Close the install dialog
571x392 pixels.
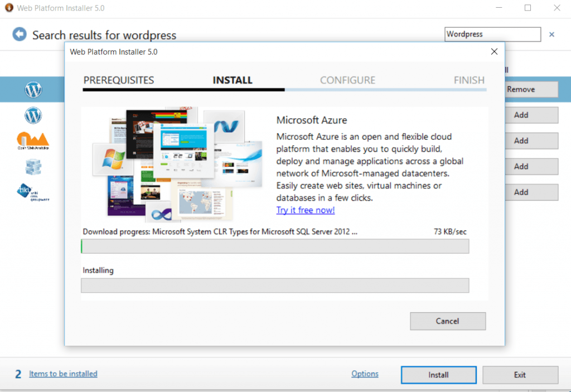click(494, 52)
